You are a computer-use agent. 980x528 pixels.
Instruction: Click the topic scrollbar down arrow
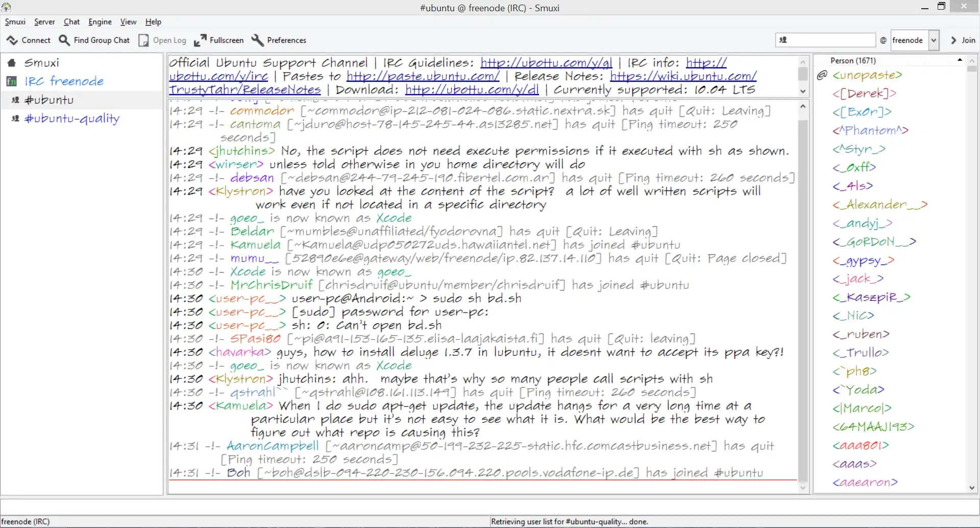point(803,91)
